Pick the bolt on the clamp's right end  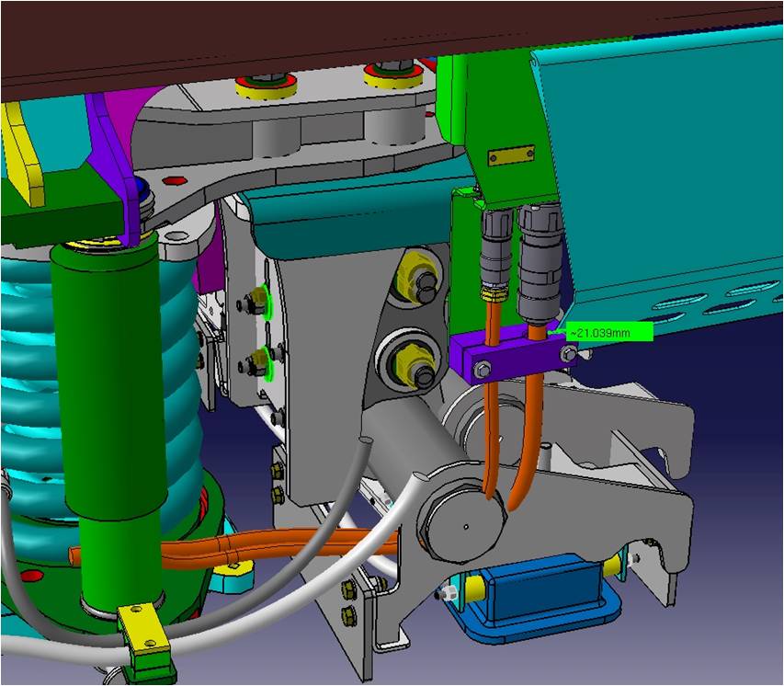[x=567, y=354]
